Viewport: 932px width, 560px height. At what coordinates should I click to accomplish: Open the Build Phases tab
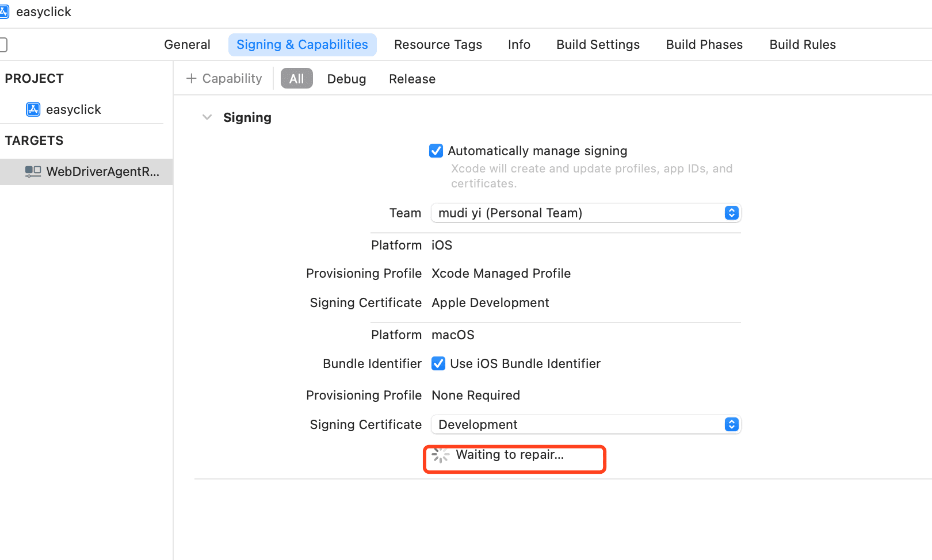tap(704, 45)
